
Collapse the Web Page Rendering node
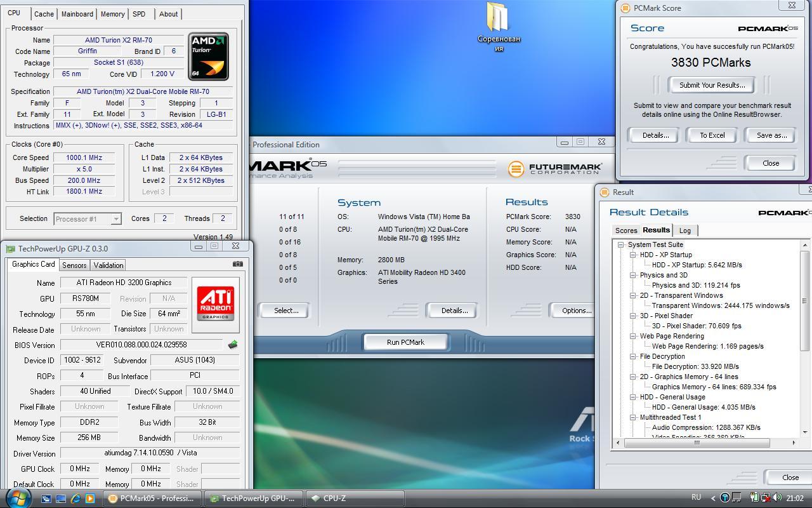point(632,336)
